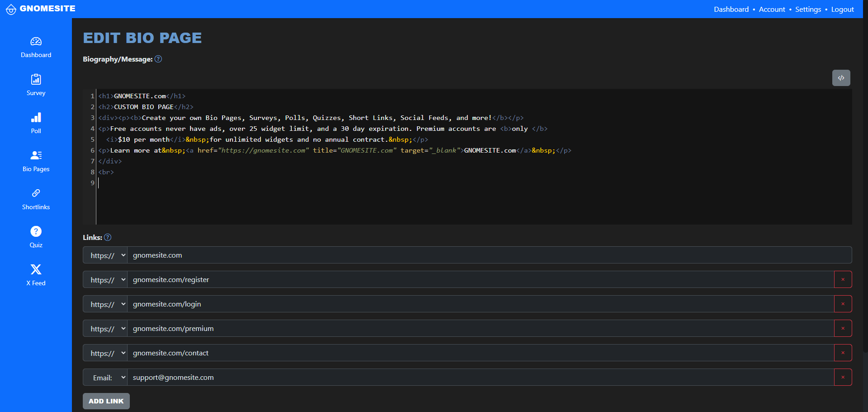Click 'Free accounts never have ads' code text
Viewport: 868px width, 412px height.
click(x=166, y=129)
